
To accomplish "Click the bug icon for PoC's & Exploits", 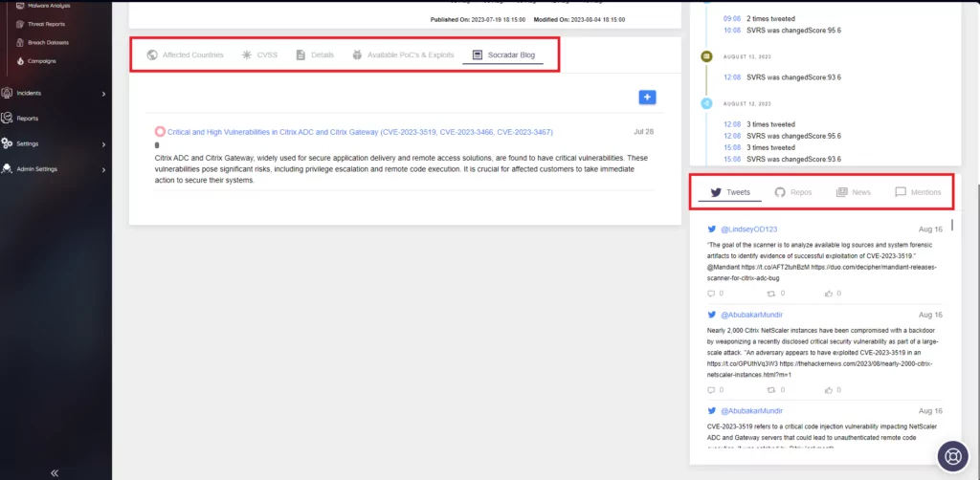I will pos(357,55).
